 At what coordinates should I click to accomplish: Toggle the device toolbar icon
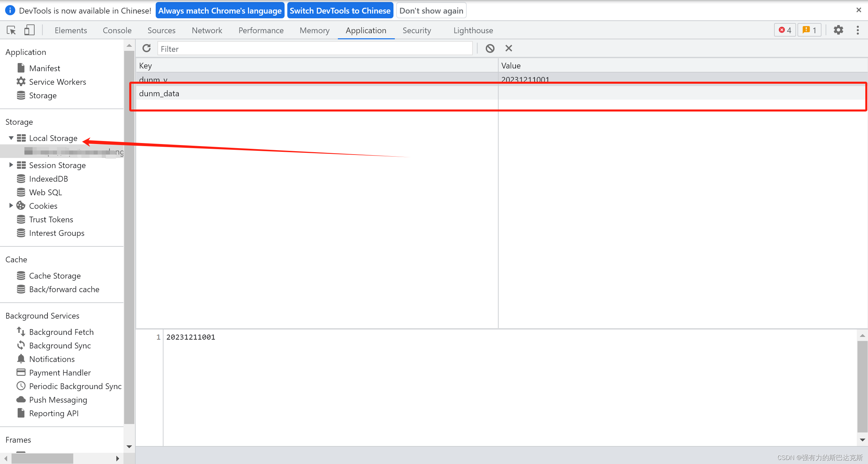(x=30, y=30)
